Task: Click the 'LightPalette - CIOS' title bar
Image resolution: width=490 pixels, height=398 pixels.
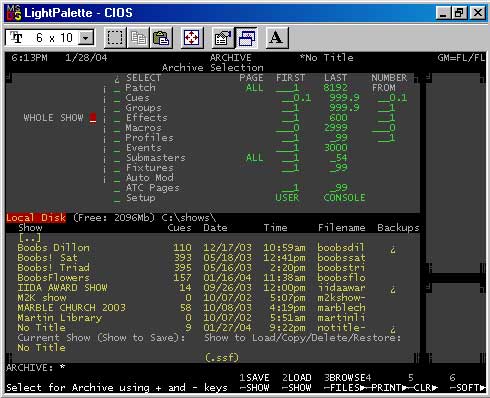Action: coord(245,13)
